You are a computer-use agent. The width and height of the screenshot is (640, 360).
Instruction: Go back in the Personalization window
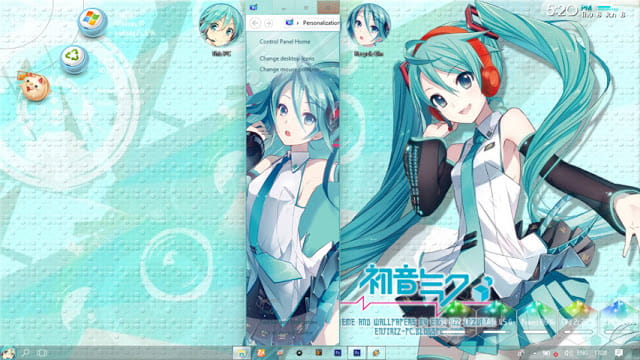pos(255,23)
